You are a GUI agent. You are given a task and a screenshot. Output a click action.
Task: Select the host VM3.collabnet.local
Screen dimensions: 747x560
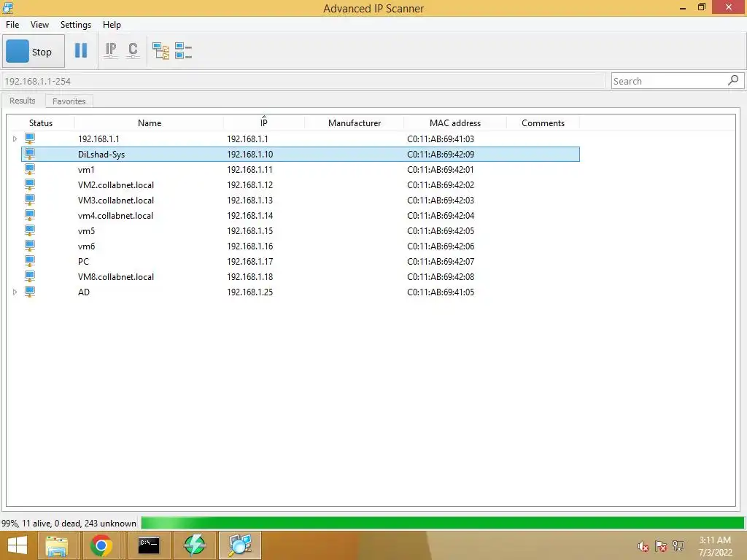116,200
